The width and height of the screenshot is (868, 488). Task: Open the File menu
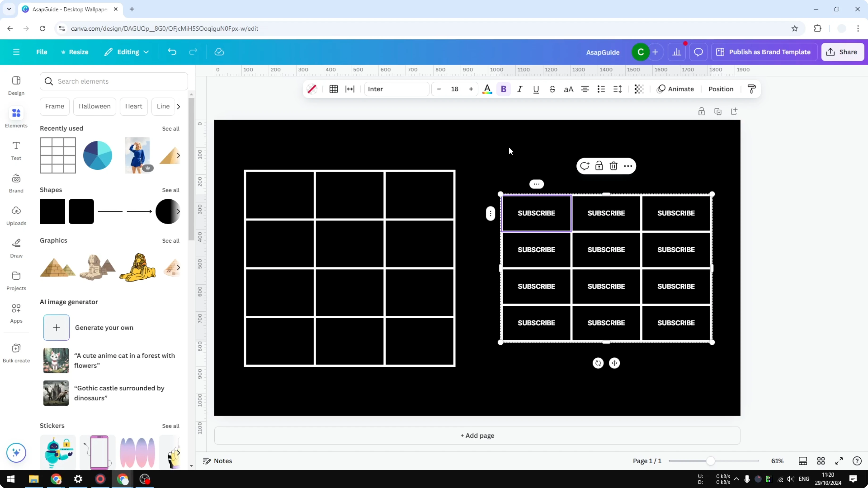click(42, 52)
